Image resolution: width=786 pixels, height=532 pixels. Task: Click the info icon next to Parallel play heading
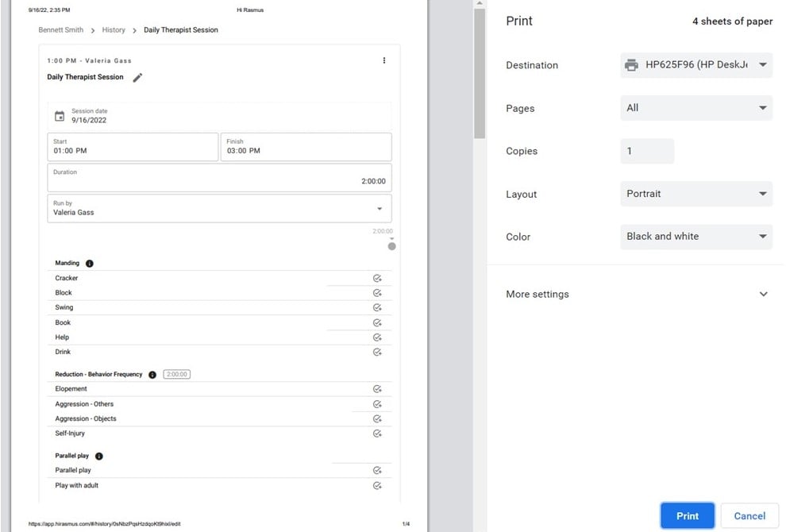point(99,457)
